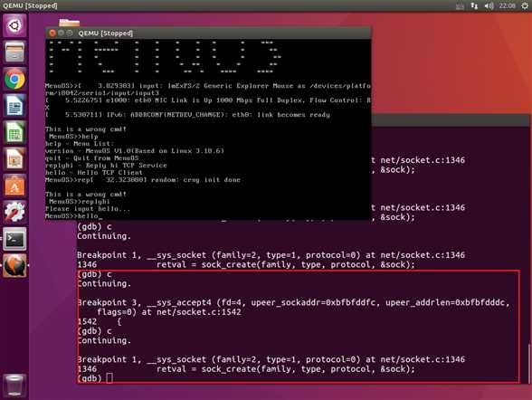532x400 pixels.
Task: Open the Ubuntu Dash search icon
Action: click(x=14, y=25)
